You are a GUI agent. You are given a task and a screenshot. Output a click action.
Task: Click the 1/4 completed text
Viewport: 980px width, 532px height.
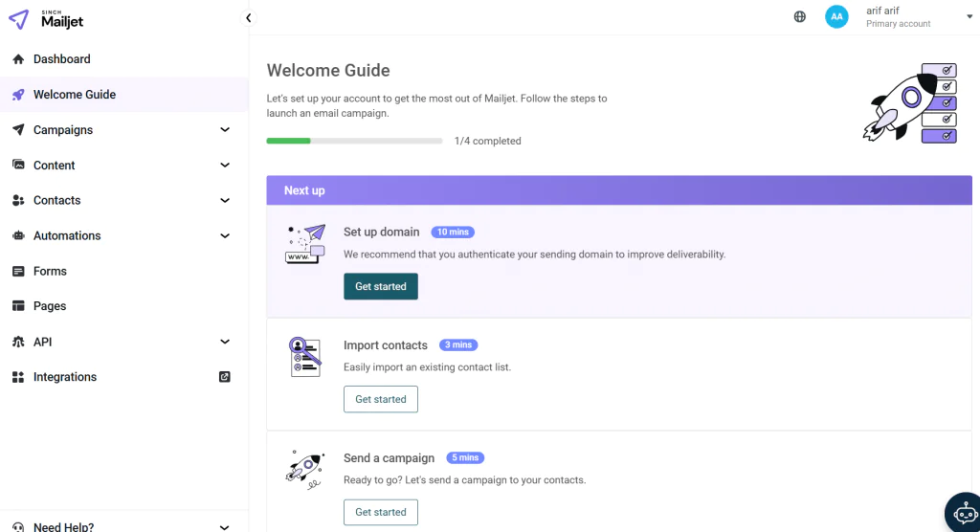[487, 141]
